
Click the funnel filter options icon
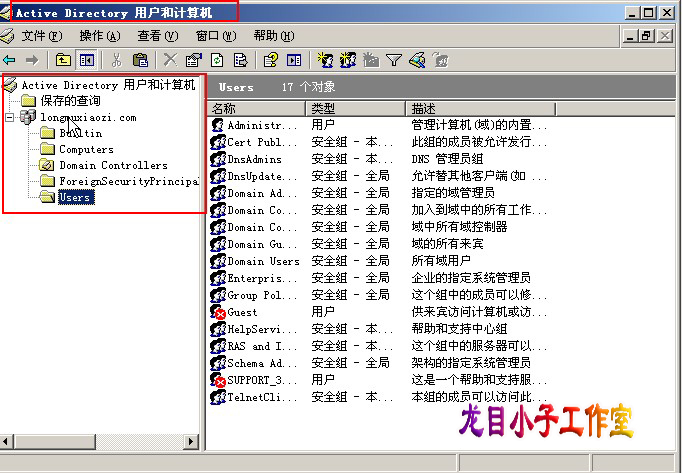point(394,60)
